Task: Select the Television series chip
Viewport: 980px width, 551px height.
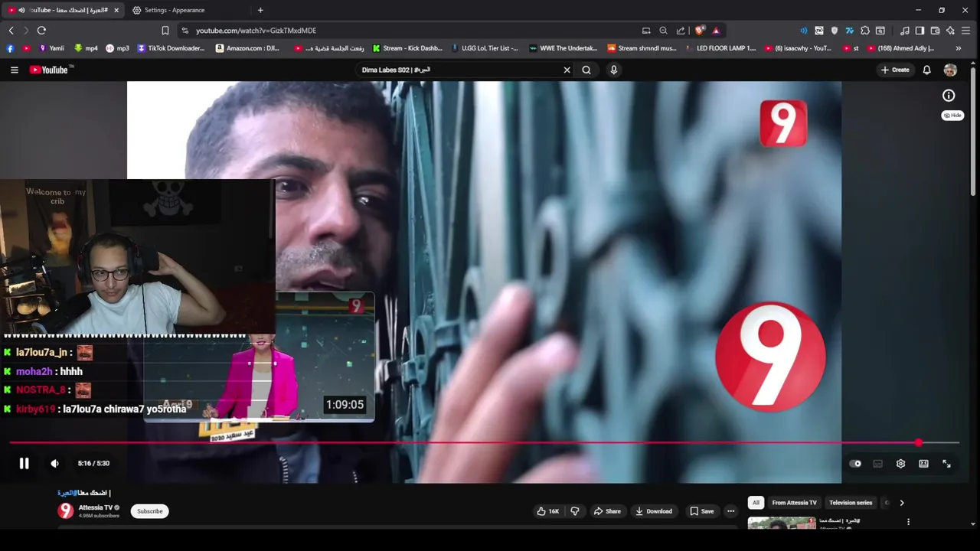Action: pos(851,503)
